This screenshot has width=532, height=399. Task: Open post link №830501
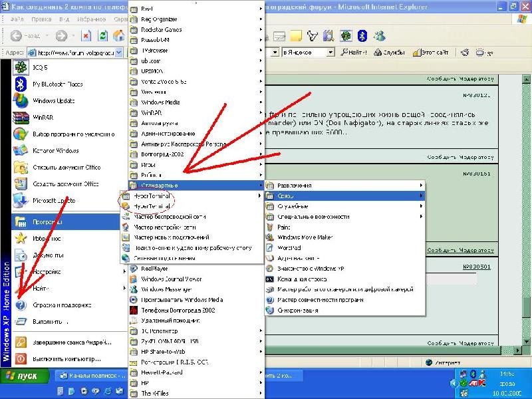pos(476,267)
